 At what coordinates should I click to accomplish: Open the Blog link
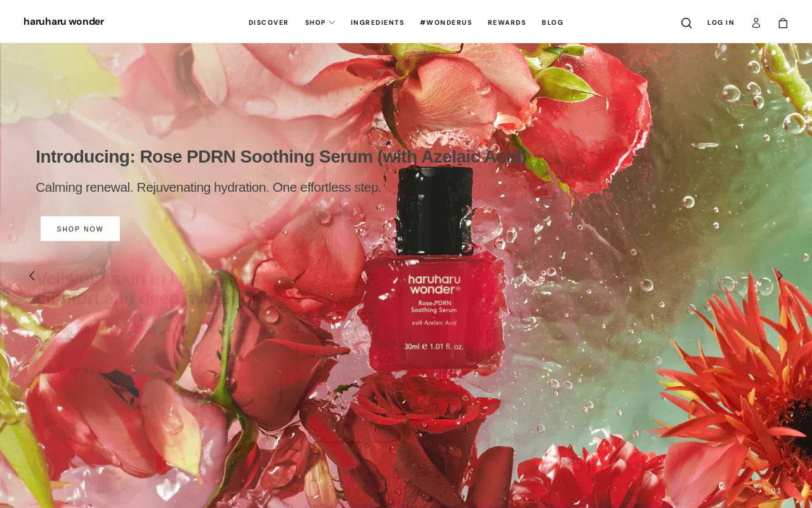tap(553, 23)
